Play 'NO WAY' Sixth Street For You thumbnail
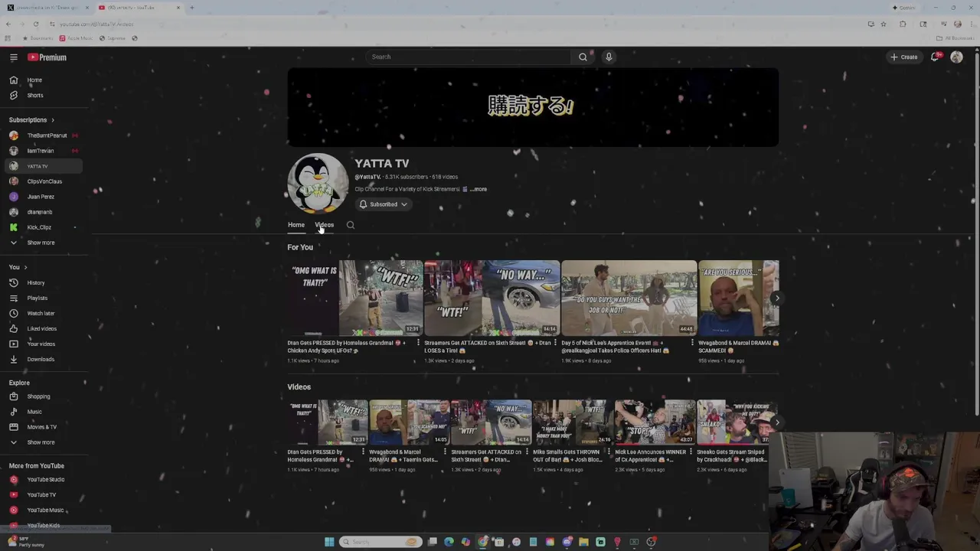This screenshot has width=980, height=551. 492,298
